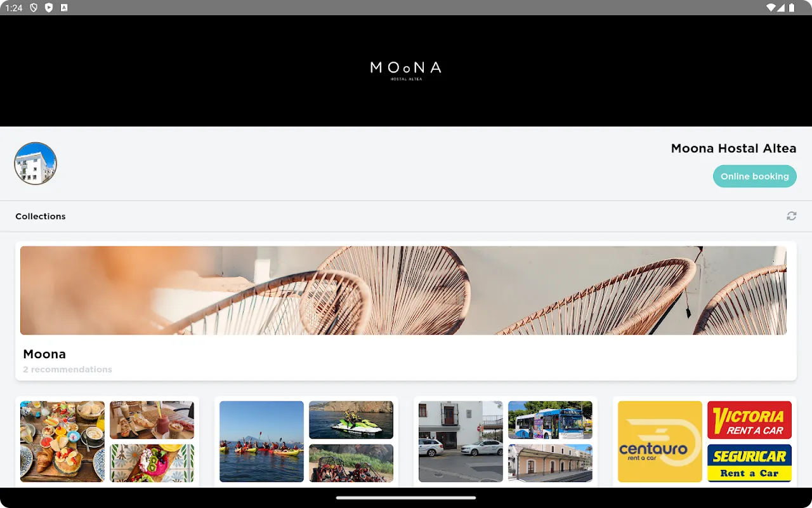Image resolution: width=812 pixels, height=508 pixels.
Task: Click the refresh icon beside Collections
Action: pos(791,216)
